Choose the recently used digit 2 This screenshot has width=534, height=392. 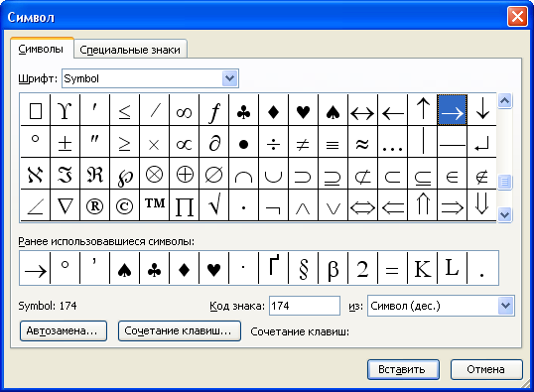pos(362,268)
